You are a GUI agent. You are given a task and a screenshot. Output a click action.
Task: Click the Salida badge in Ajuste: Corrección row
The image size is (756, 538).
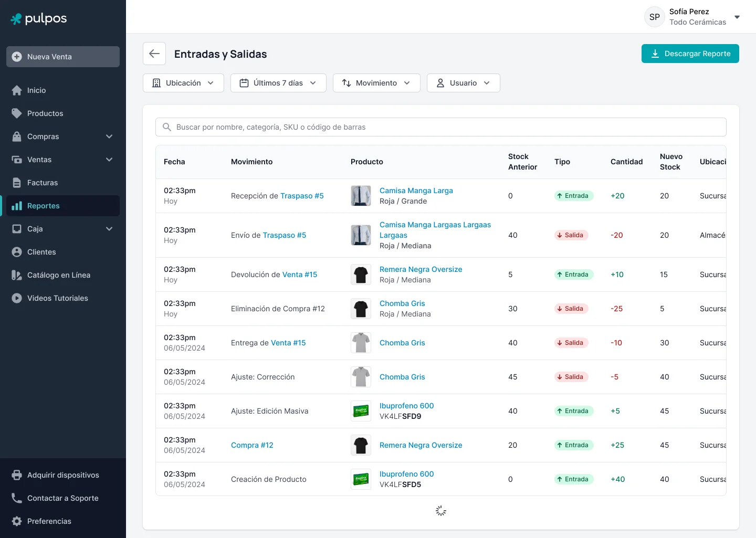(571, 377)
